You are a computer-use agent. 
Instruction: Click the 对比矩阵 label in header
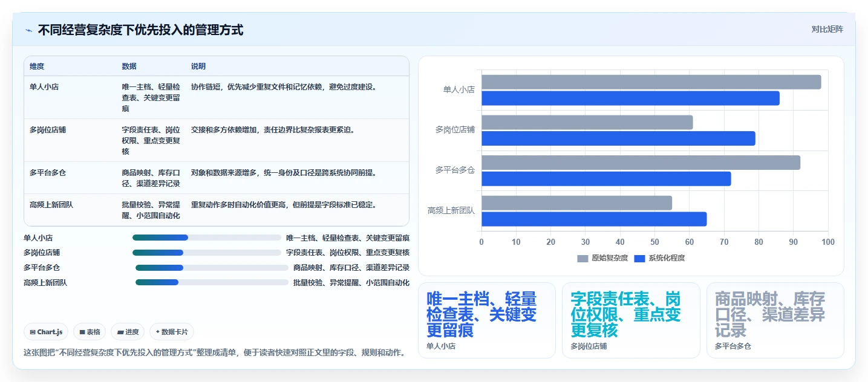827,29
